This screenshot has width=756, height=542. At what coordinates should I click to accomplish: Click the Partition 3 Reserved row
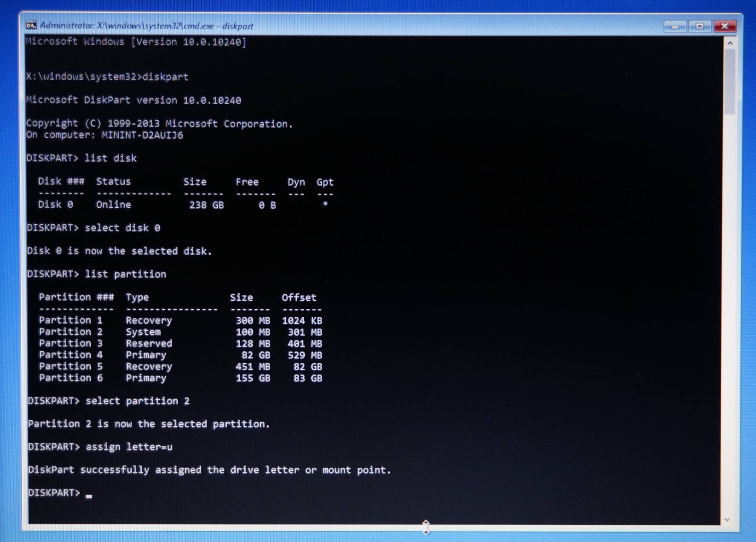coord(180,344)
